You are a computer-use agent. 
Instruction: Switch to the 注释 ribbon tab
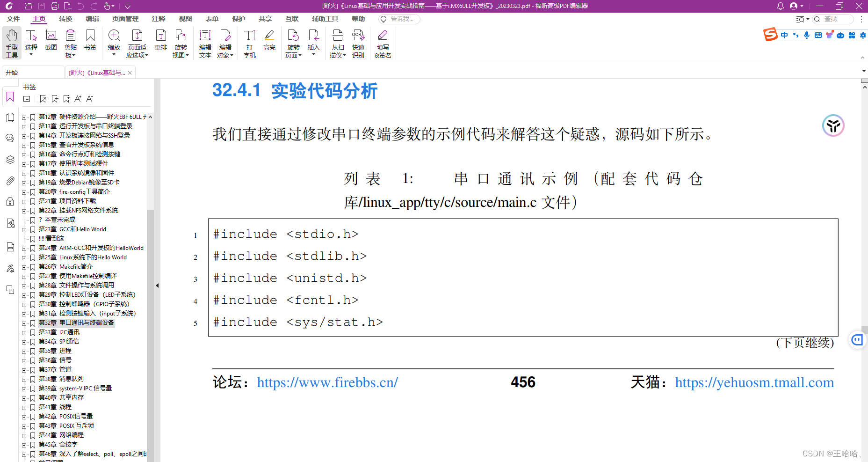[x=159, y=19]
